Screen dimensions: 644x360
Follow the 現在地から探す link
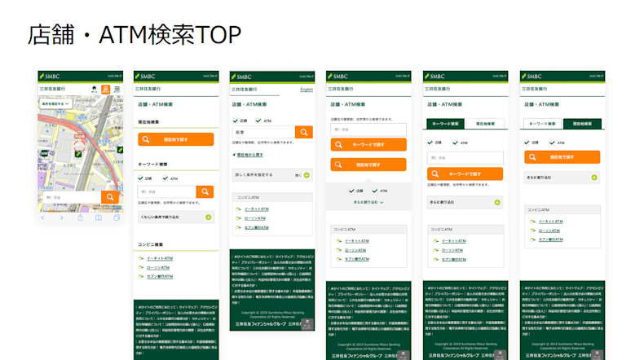tap(249, 155)
